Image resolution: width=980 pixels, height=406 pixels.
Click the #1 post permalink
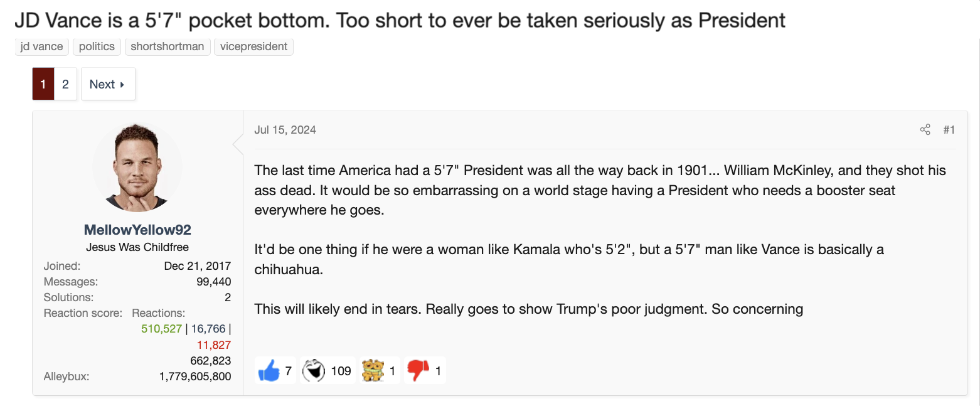coord(949,130)
